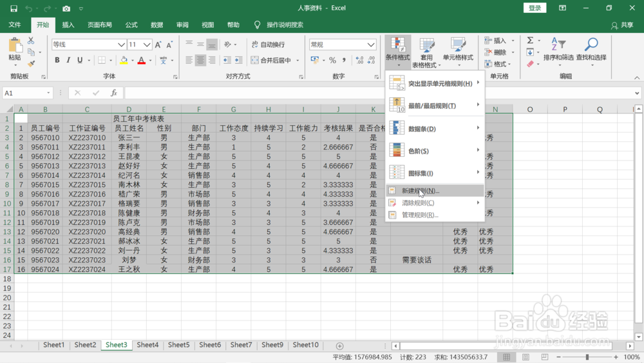The height and width of the screenshot is (363, 644).
Task: Open the number format dropdown showing 常规
Action: (x=371, y=44)
